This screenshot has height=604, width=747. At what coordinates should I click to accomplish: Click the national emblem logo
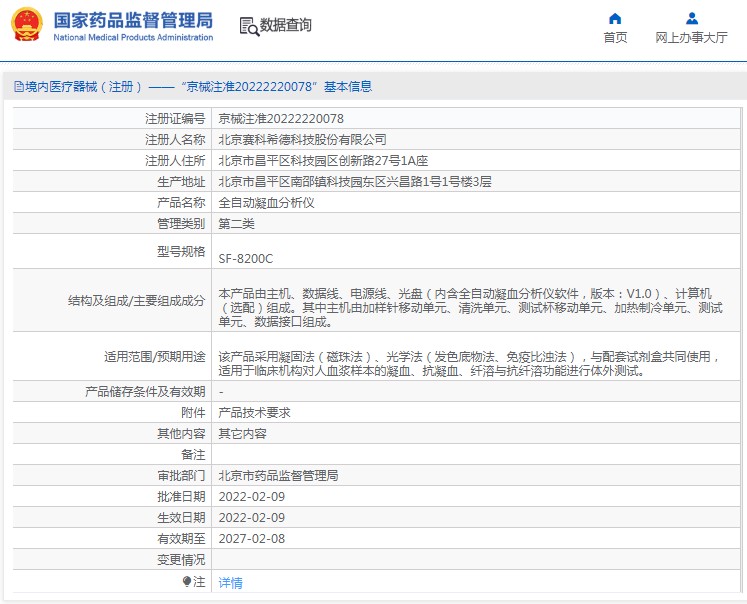(x=27, y=24)
